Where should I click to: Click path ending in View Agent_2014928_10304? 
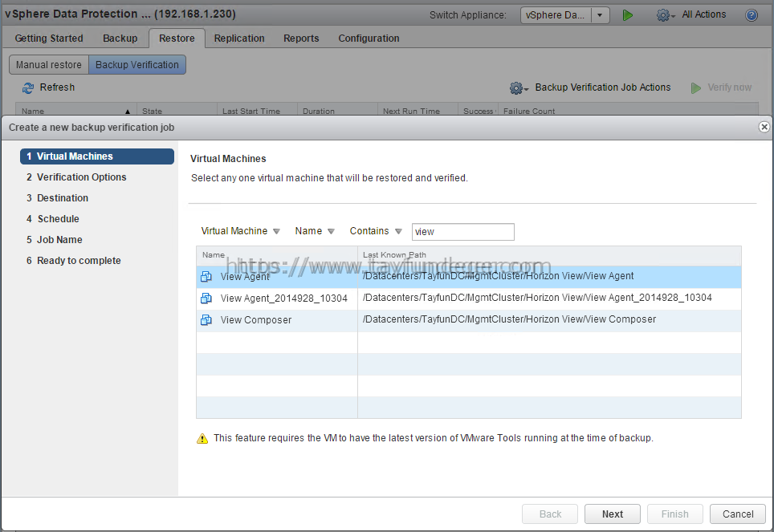click(537, 298)
